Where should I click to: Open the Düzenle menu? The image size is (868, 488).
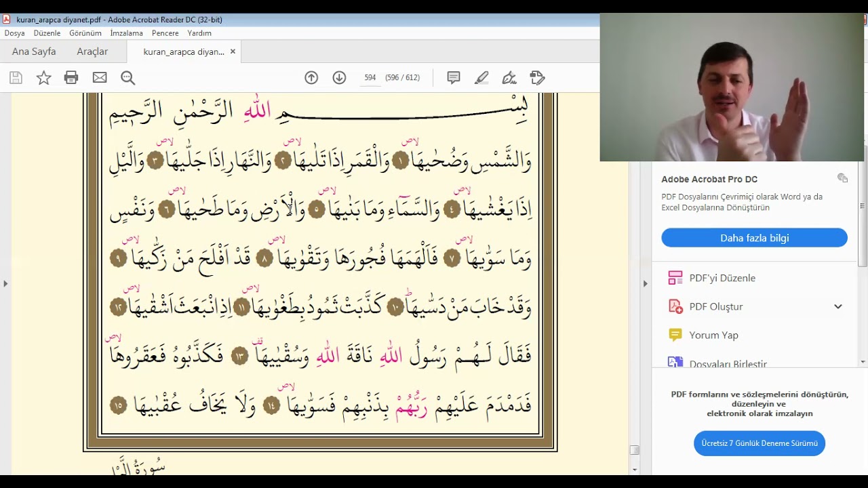coord(47,33)
